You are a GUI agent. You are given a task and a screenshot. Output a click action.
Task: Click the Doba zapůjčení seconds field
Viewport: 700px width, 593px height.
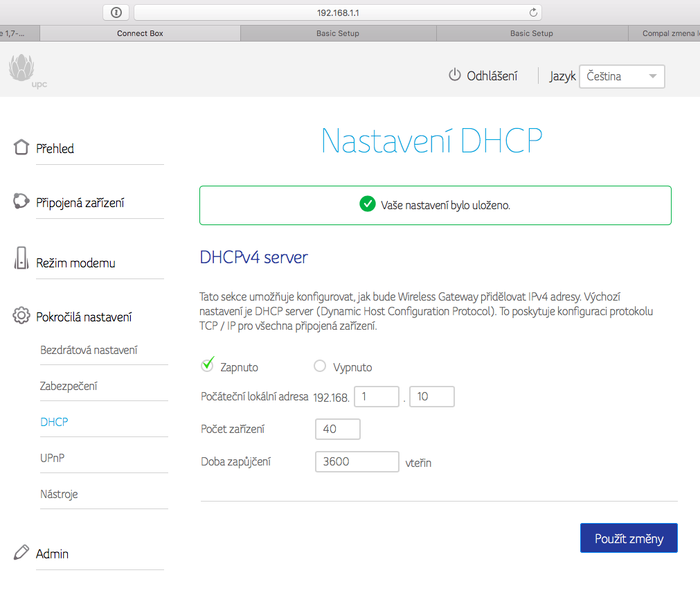pos(357,461)
